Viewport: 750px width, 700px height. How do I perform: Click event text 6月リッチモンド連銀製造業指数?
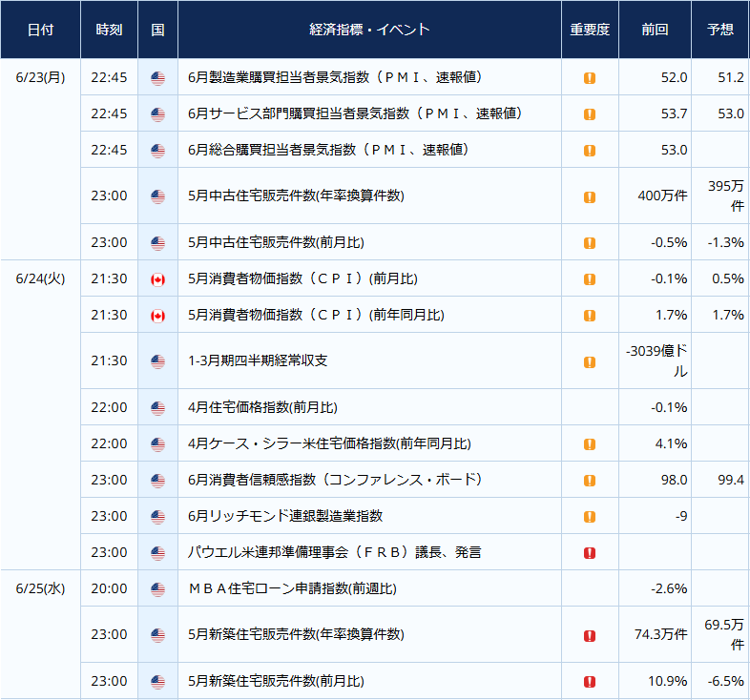[x=285, y=516]
